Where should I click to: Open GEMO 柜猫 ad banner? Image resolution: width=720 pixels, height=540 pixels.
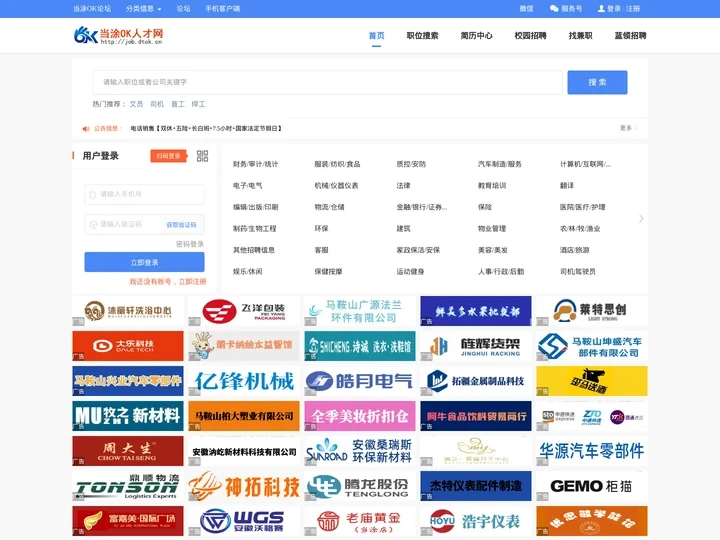592,486
